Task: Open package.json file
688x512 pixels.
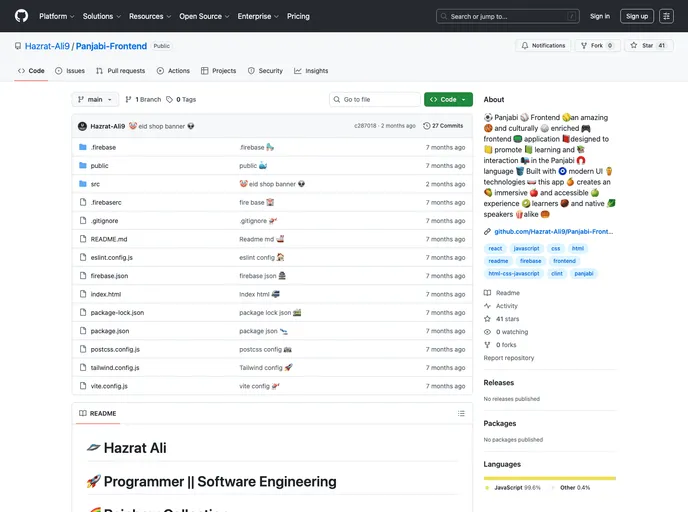Action: tap(110, 331)
